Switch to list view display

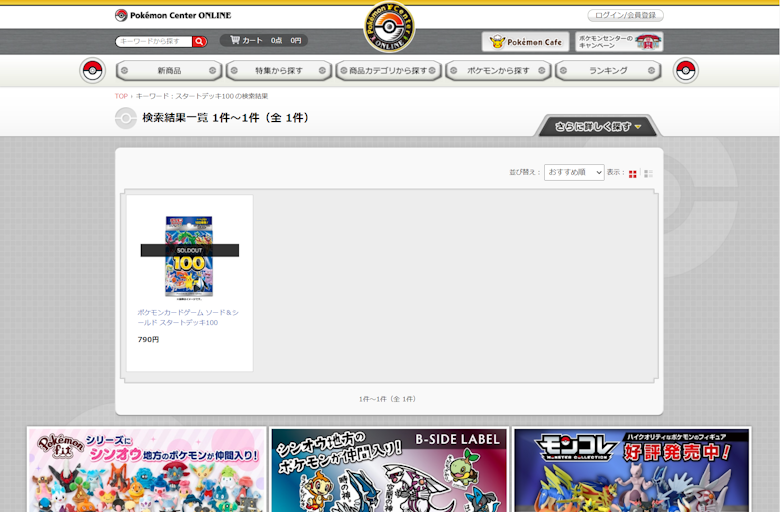(x=648, y=174)
